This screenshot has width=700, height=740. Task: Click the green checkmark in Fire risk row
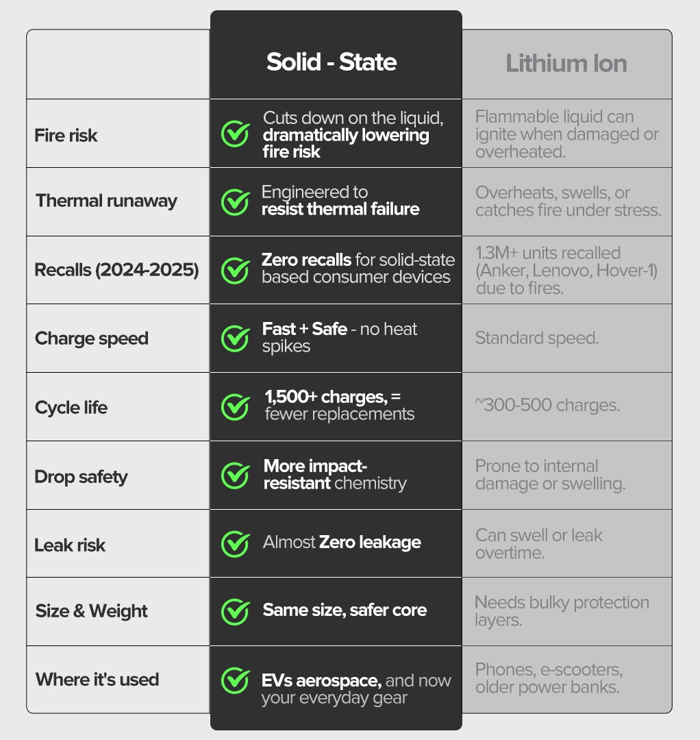coord(235,134)
